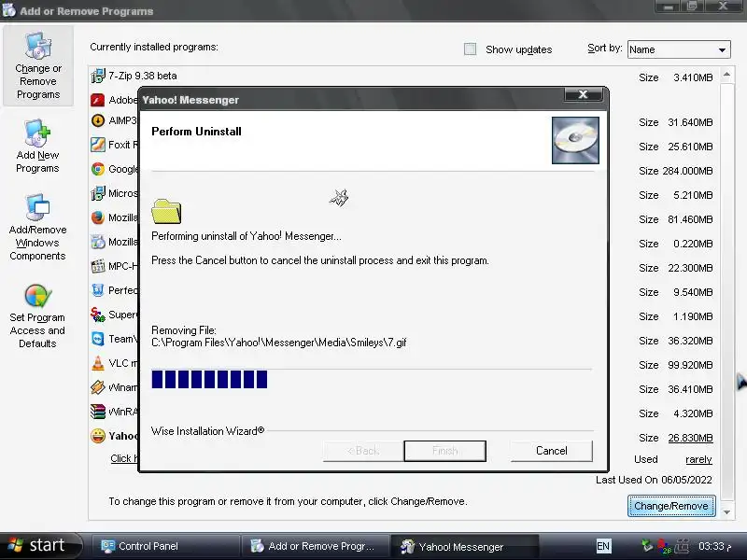
Task: Click the disabled Back button
Action: coord(363,451)
